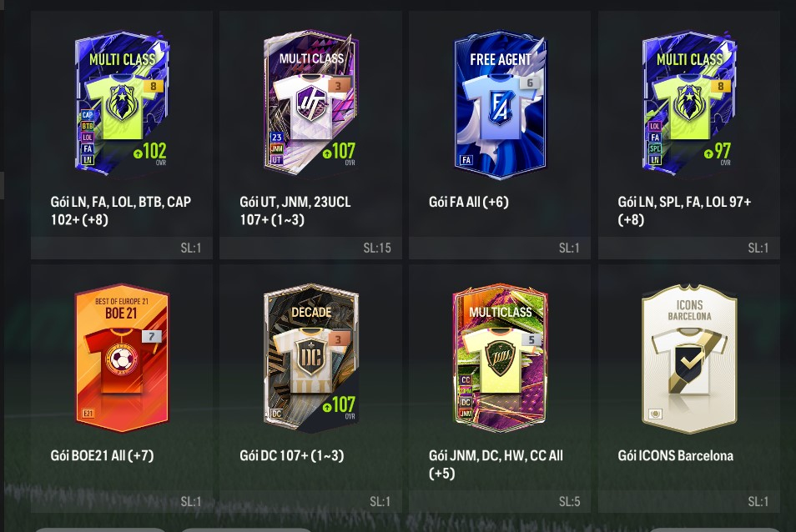Image resolution: width=796 pixels, height=532 pixels.
Task: Click the Gói ICONS Barcelona label
Action: [675, 455]
